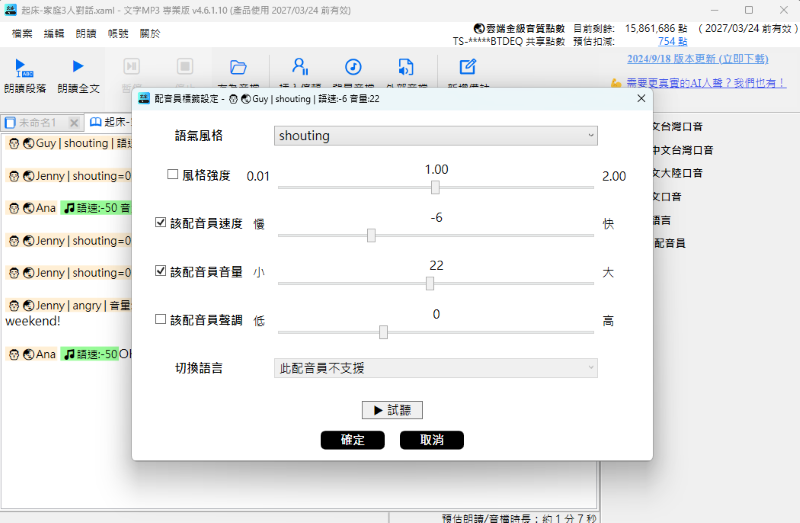The height and width of the screenshot is (523, 800).
Task: Confirm settings with the 確定 button
Action: tap(352, 440)
